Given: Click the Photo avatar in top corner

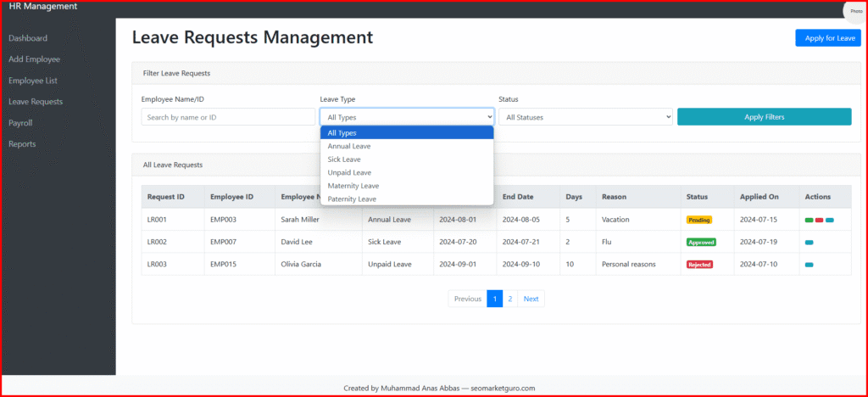Looking at the screenshot, I should [x=855, y=11].
